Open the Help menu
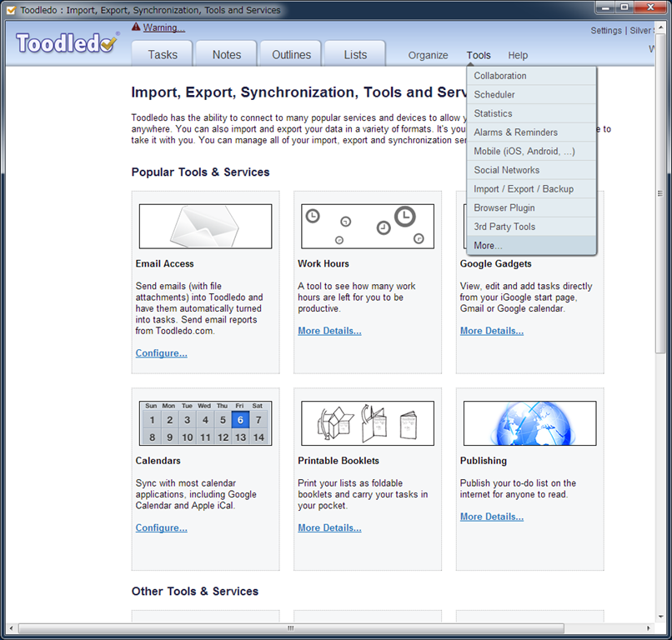 (x=518, y=55)
